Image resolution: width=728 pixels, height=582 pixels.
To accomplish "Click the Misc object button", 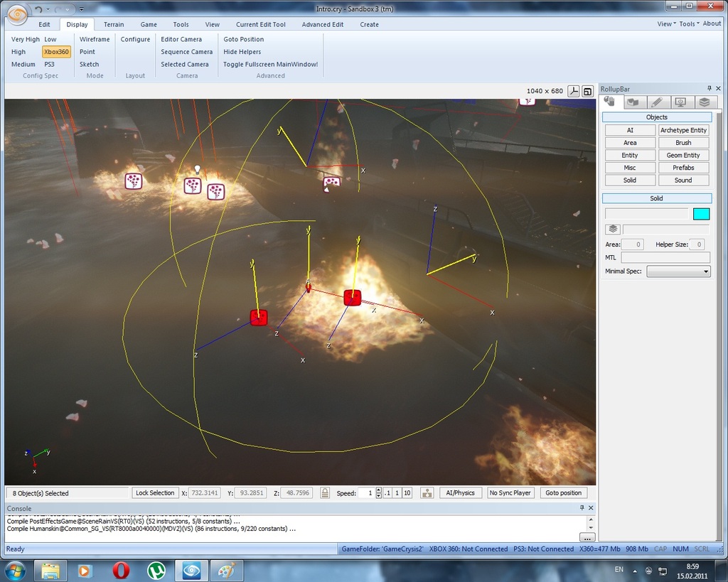I will coord(630,168).
